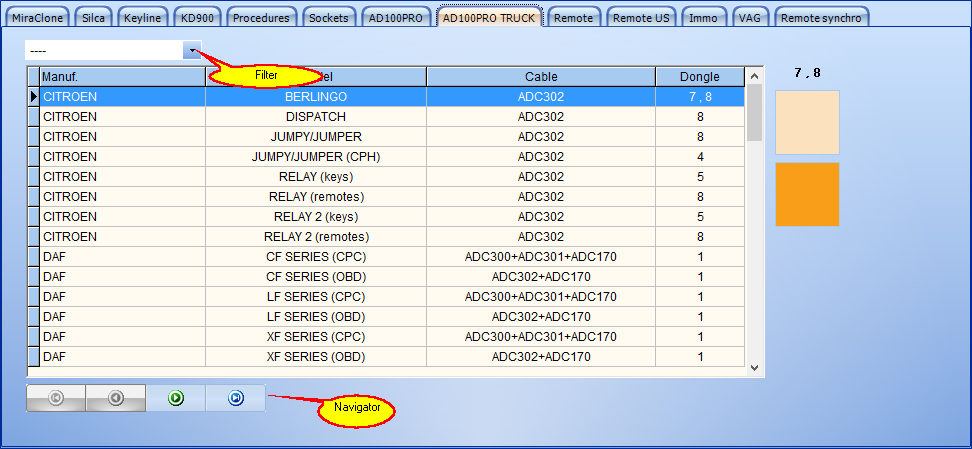Image resolution: width=972 pixels, height=449 pixels.
Task: Click table scrollbar down arrow
Action: coord(754,368)
